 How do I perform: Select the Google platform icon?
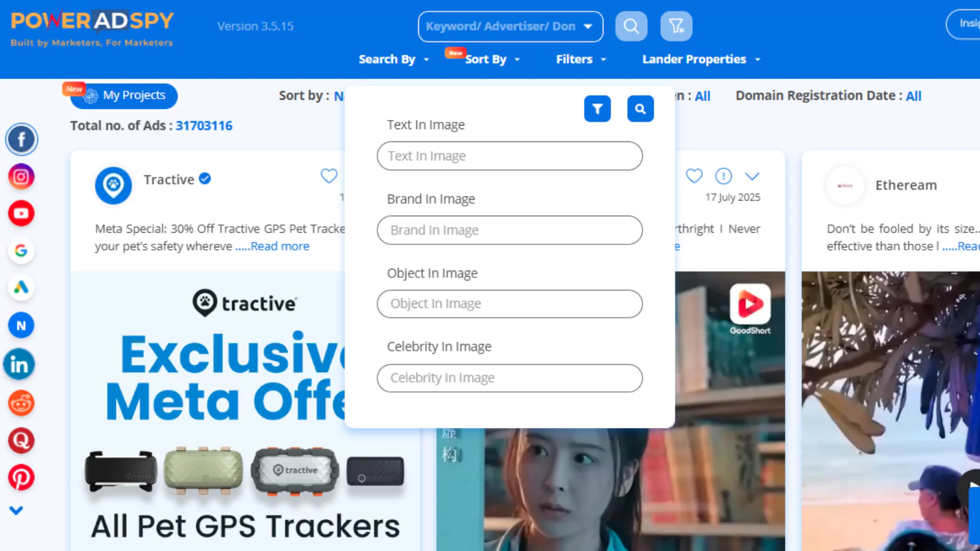21,250
